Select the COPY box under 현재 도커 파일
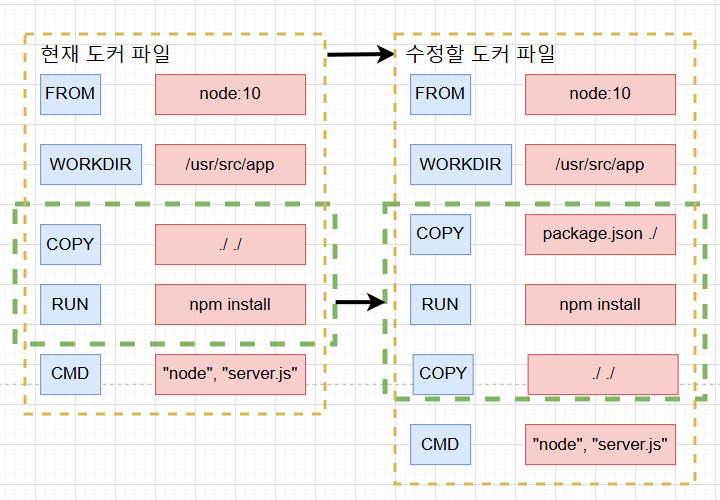The width and height of the screenshot is (720, 500). click(x=70, y=244)
